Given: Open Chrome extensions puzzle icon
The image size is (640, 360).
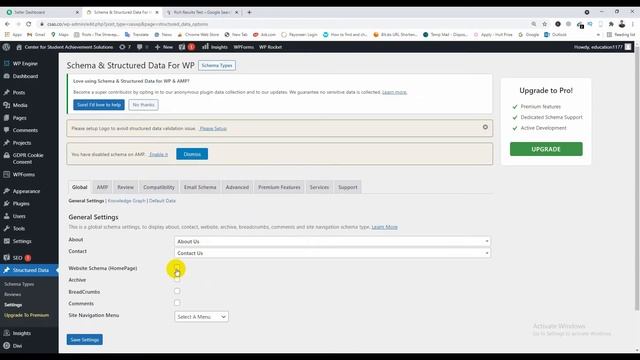Looking at the screenshot, I should tap(611, 24).
